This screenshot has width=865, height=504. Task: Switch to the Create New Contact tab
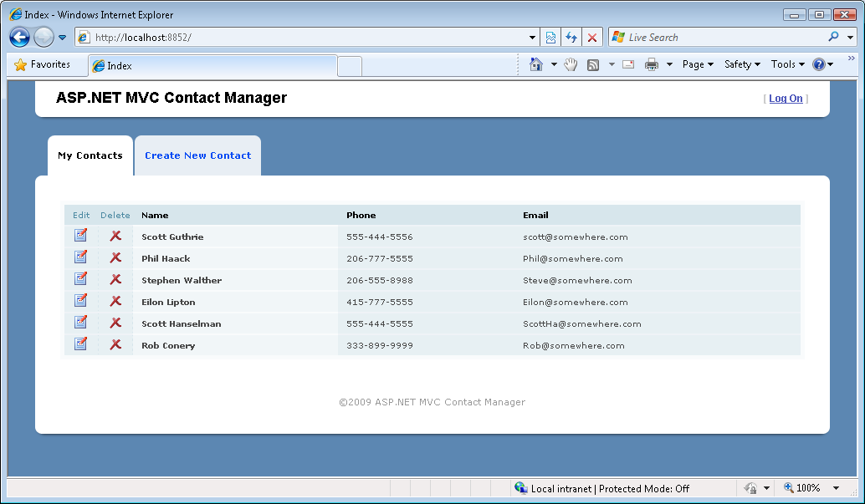pos(197,155)
